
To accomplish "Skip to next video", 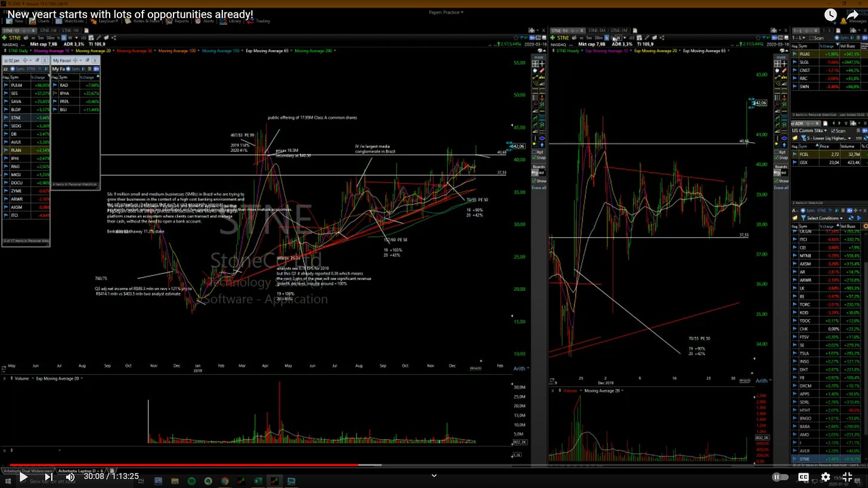I will (49, 477).
